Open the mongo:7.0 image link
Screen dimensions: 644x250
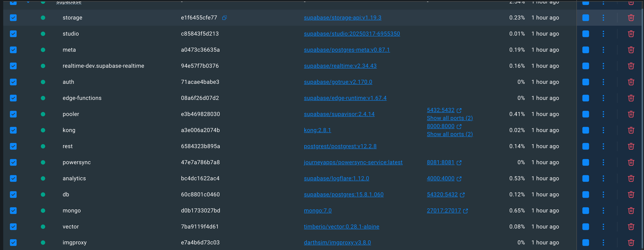click(318, 210)
